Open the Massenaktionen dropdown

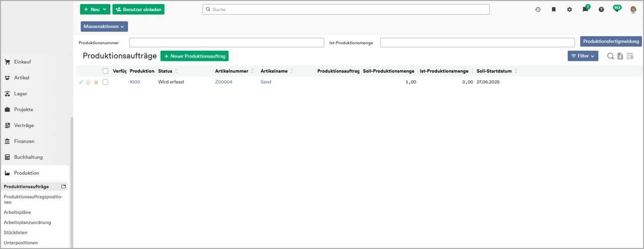(104, 27)
